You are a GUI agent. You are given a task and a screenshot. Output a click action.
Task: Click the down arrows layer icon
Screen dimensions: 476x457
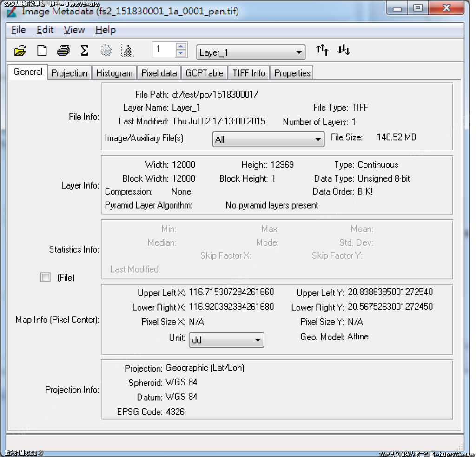pos(344,50)
